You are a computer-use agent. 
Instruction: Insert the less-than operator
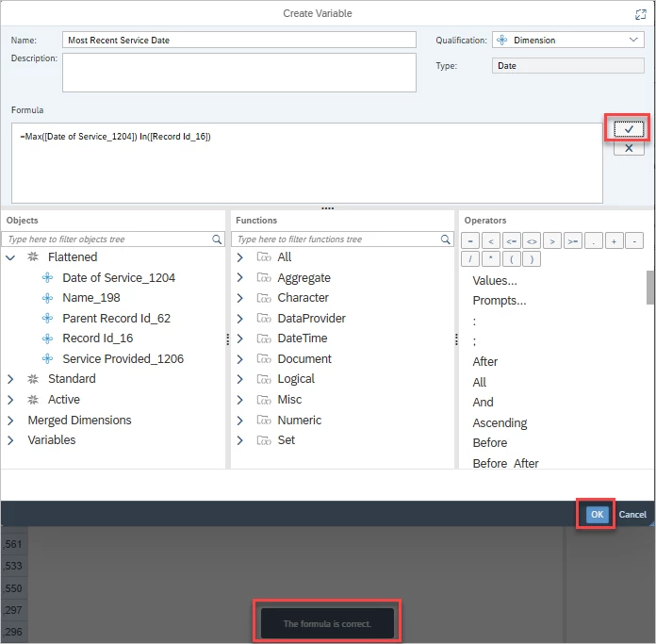(x=491, y=241)
